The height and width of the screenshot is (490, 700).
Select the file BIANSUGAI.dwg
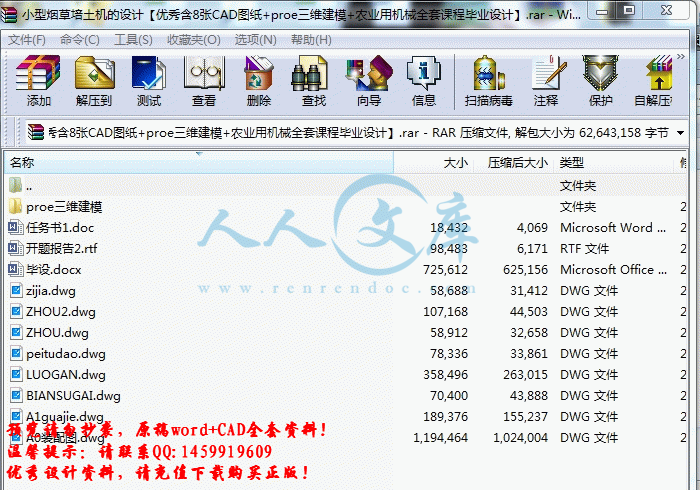point(346,395)
